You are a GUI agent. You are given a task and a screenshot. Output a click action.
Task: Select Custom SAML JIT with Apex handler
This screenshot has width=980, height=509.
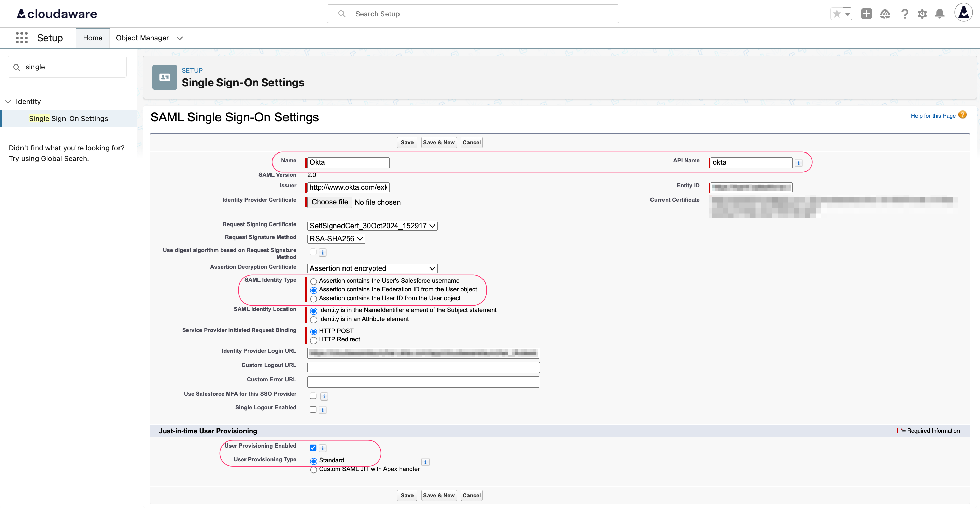click(x=313, y=470)
